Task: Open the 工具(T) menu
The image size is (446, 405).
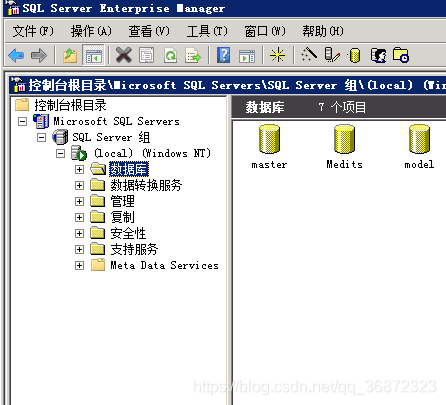Action: pyautogui.click(x=207, y=31)
